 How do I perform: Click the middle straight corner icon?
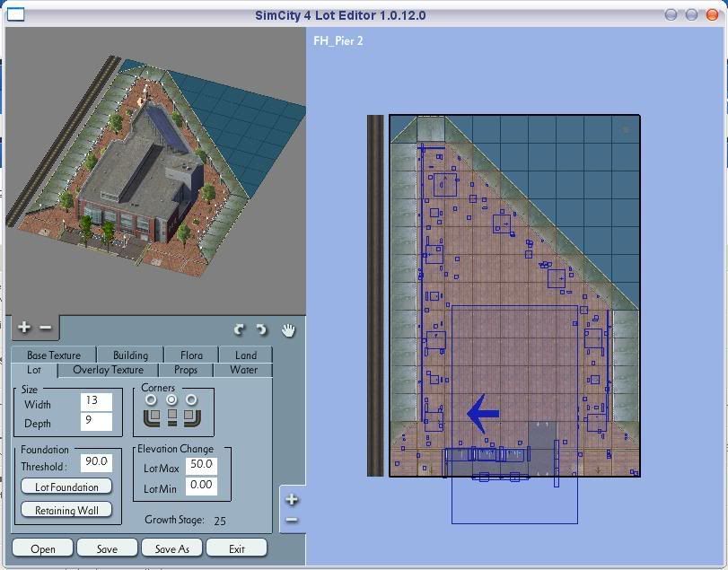point(172,417)
